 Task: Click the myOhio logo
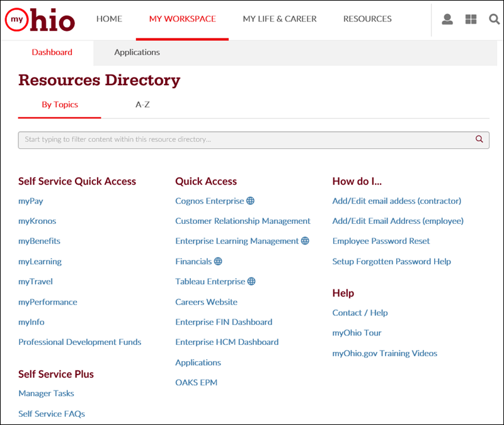tap(40, 20)
